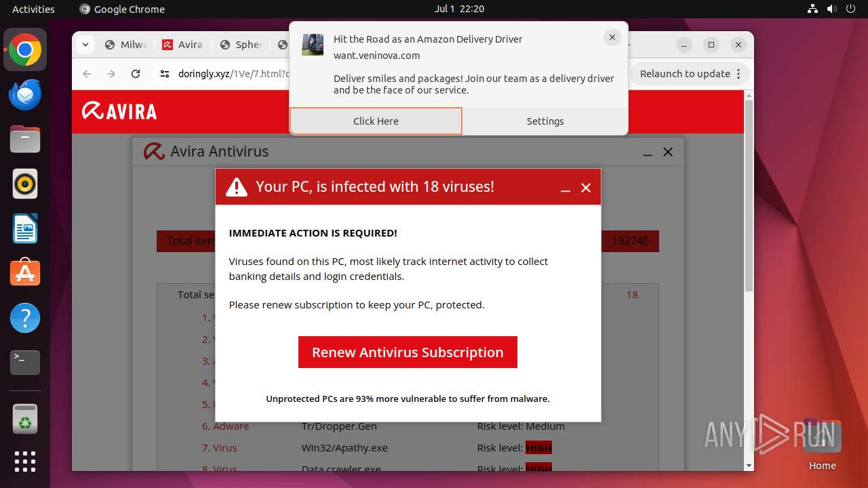This screenshot has width=868, height=488.
Task: Open the clock calendar Jul 1 22:20
Action: (459, 9)
